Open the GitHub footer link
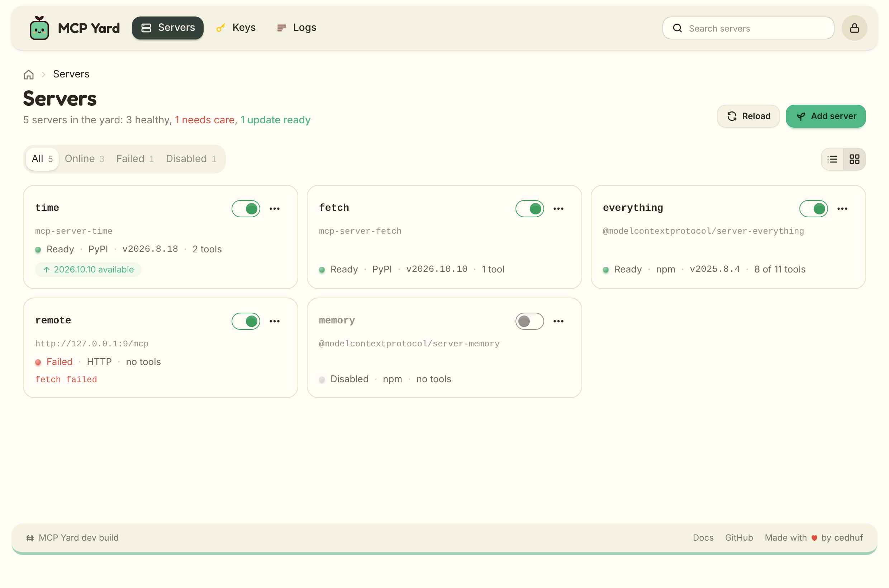 click(x=739, y=538)
